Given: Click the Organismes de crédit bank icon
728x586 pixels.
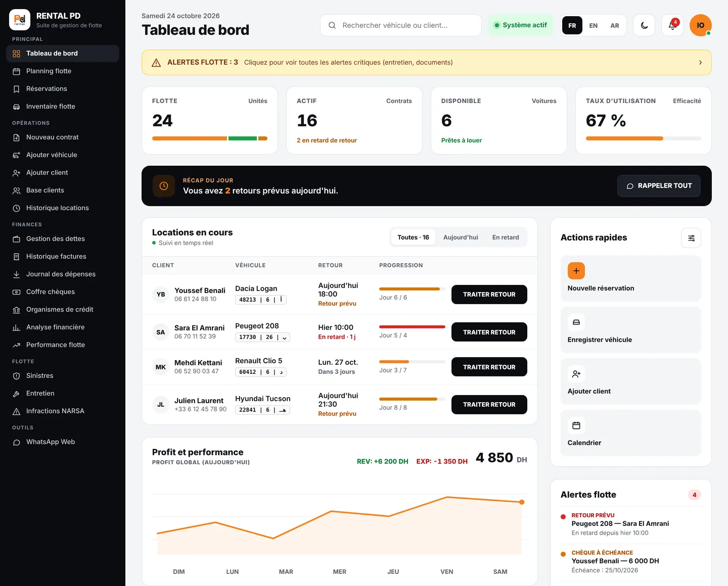Looking at the screenshot, I should click(16, 310).
